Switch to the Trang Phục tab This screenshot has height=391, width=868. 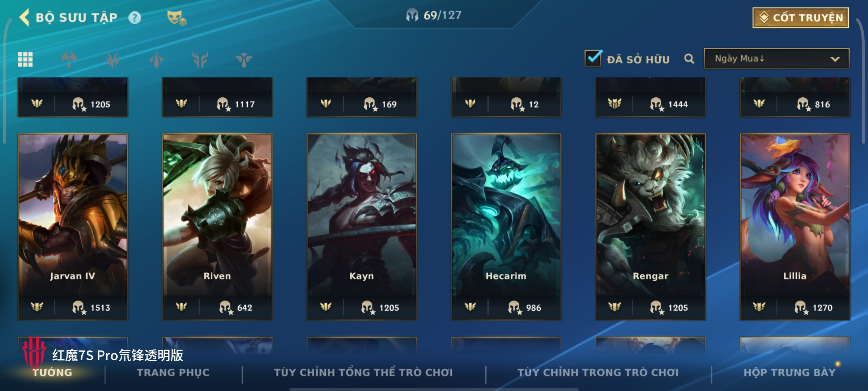pos(173,373)
